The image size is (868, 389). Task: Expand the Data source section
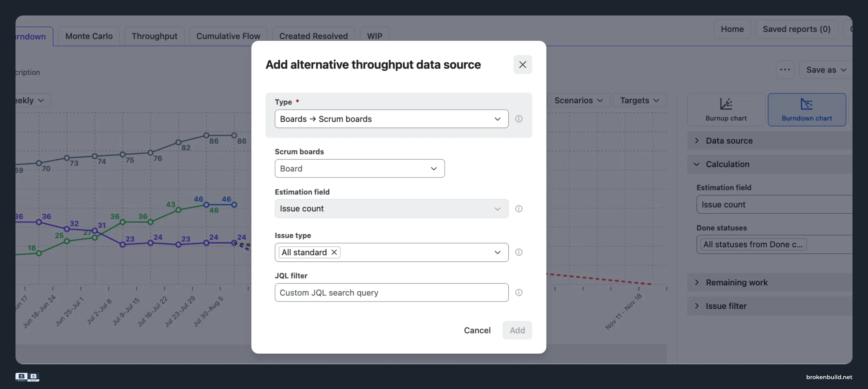pos(770,141)
